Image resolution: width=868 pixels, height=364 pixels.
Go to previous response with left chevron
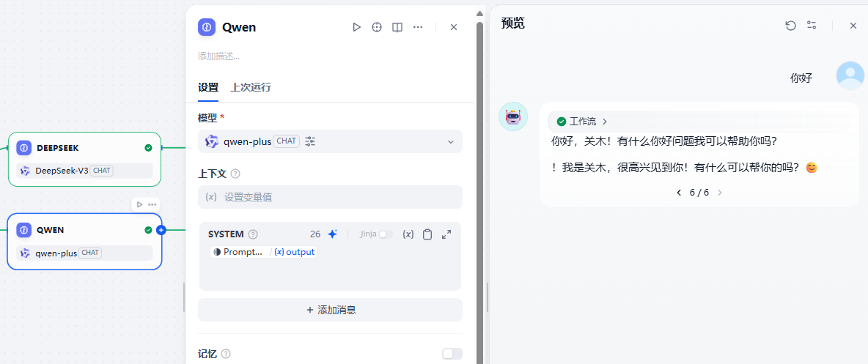click(x=678, y=193)
